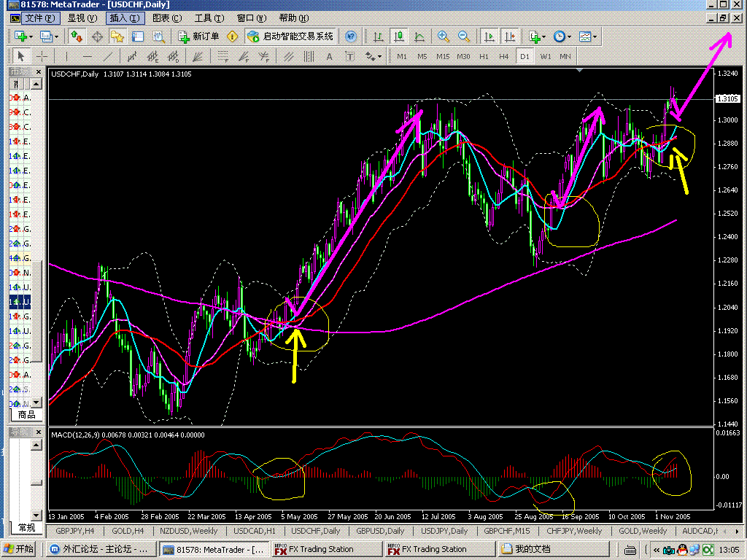Select the text label 'A' tool
This screenshot has height=560, width=747.
tap(329, 56)
